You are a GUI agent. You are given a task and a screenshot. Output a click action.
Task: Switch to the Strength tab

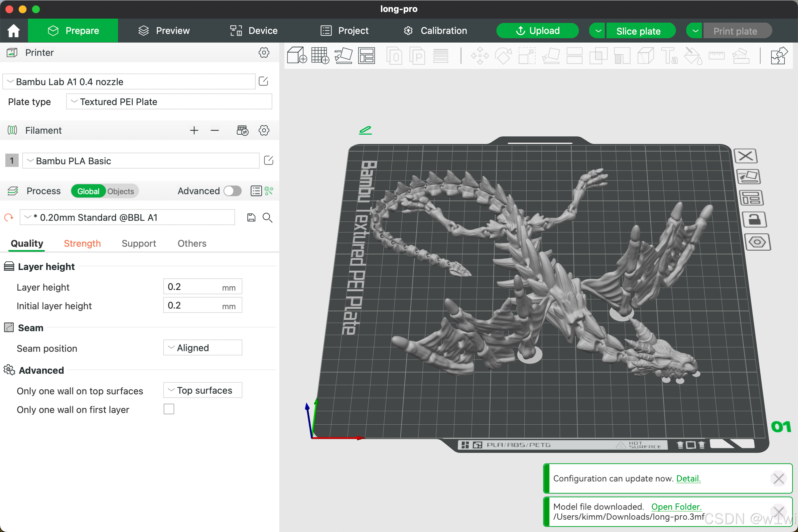(x=82, y=243)
